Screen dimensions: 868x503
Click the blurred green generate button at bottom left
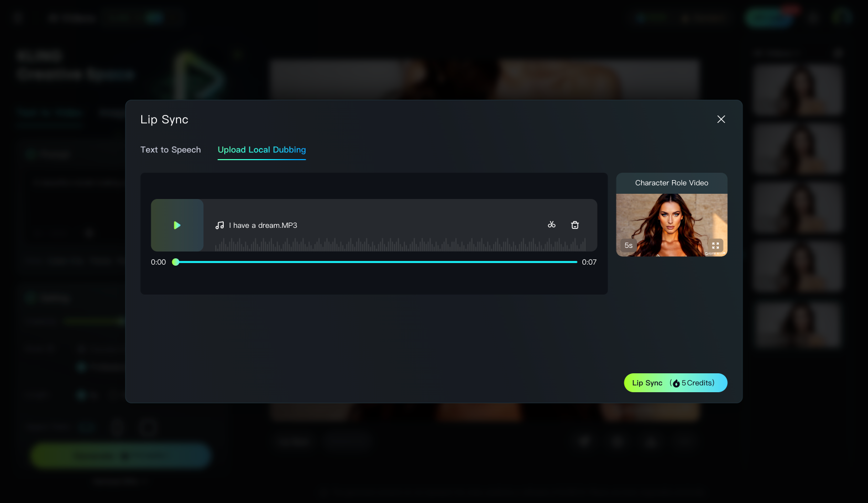[x=120, y=456]
